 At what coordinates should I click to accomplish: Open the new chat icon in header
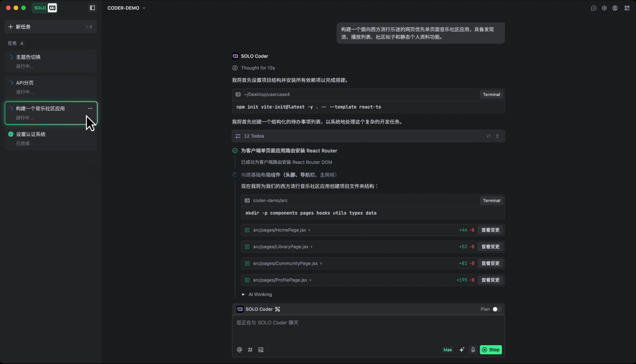[x=594, y=8]
